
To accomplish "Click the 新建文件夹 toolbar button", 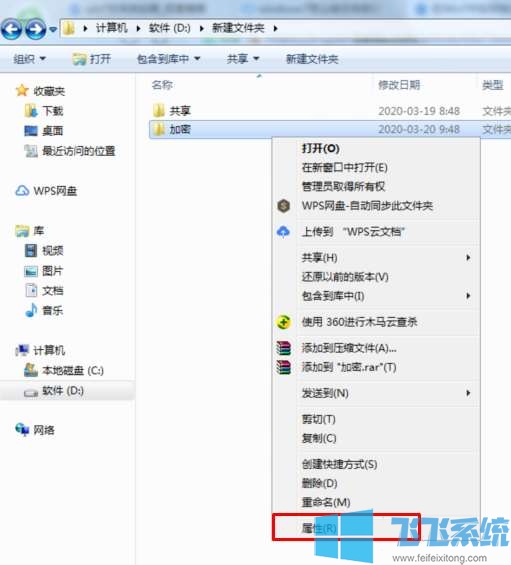I will click(312, 59).
